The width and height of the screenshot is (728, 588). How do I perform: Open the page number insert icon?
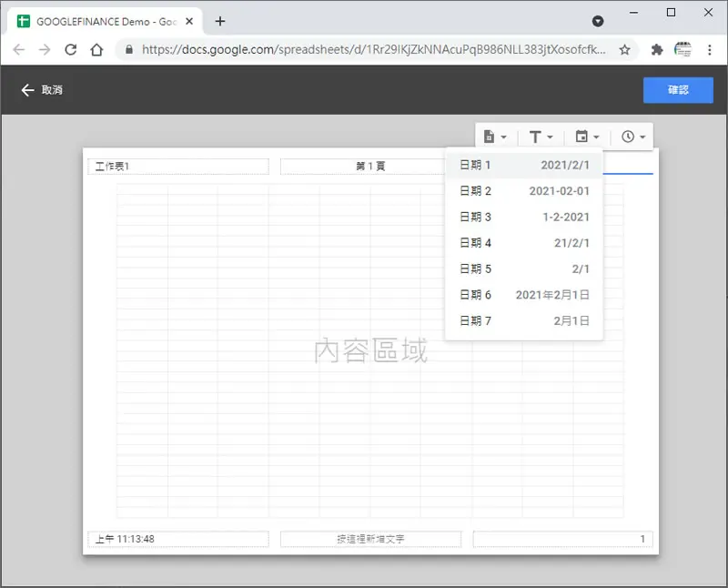tap(489, 137)
